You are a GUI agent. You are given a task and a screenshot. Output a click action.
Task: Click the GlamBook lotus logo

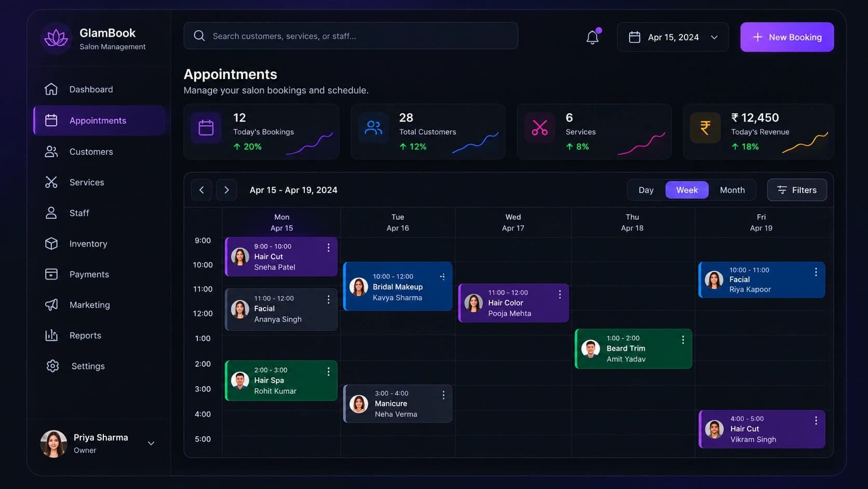coord(56,38)
